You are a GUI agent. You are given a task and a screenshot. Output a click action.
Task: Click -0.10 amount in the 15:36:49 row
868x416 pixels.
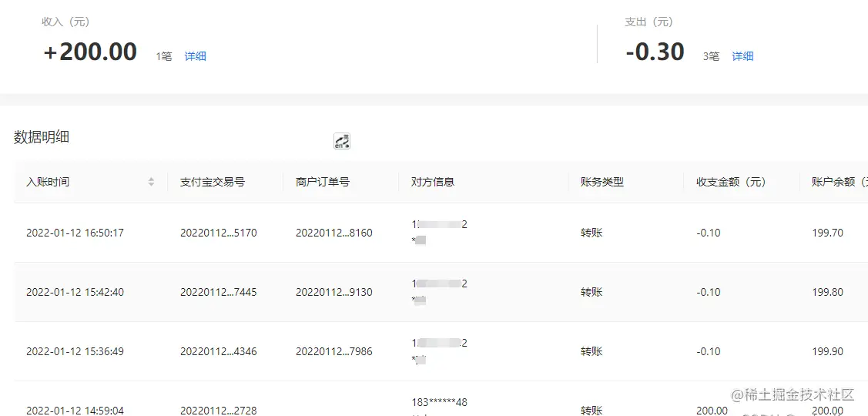click(709, 351)
